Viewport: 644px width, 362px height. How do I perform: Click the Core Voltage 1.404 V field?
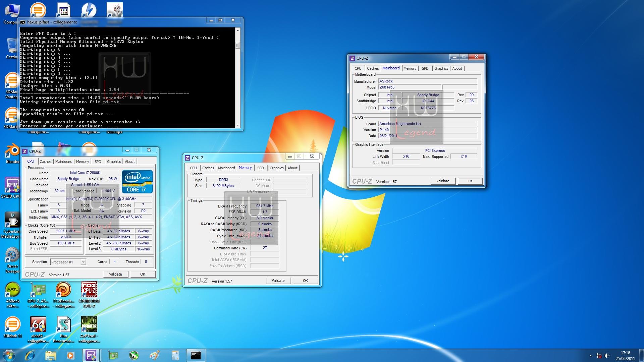108,191
